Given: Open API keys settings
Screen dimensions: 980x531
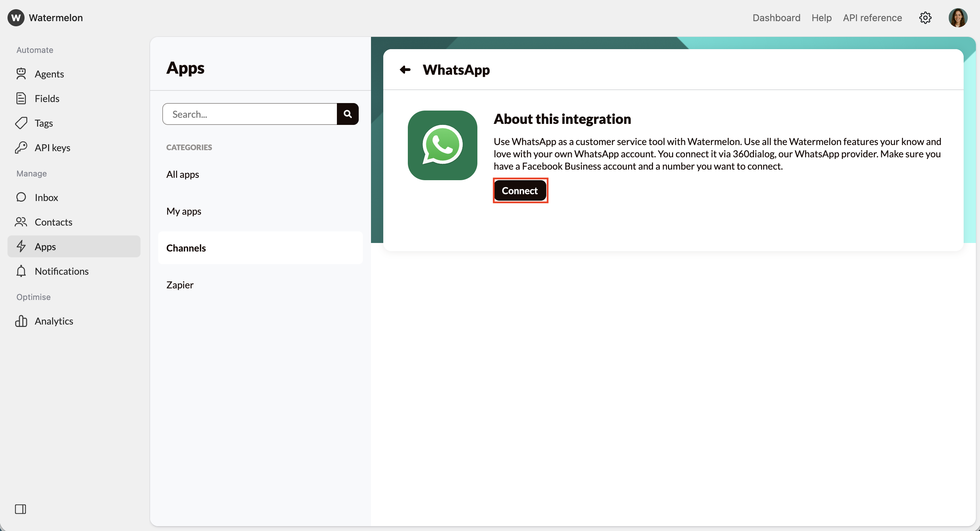Looking at the screenshot, I should [x=52, y=147].
